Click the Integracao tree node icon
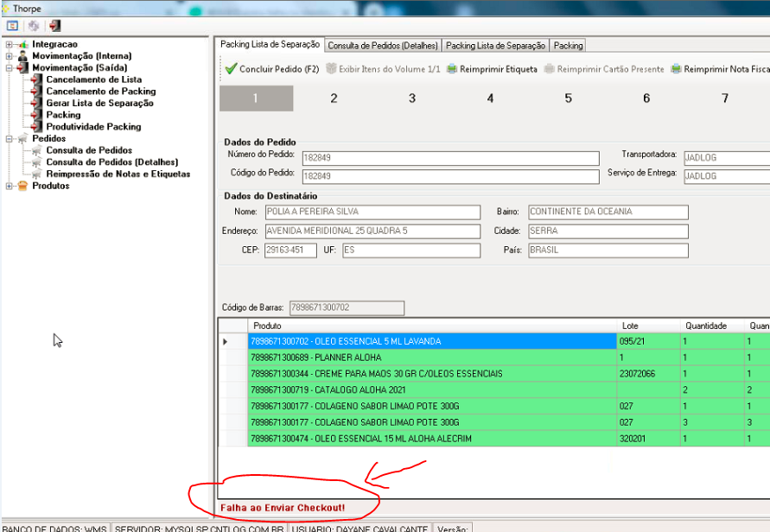This screenshot has height=532, width=770. 23,44
